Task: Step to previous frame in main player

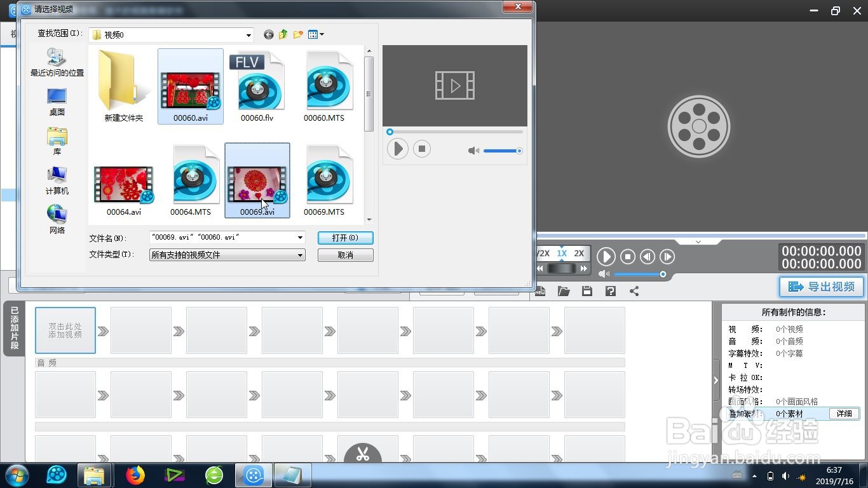Action: click(648, 257)
